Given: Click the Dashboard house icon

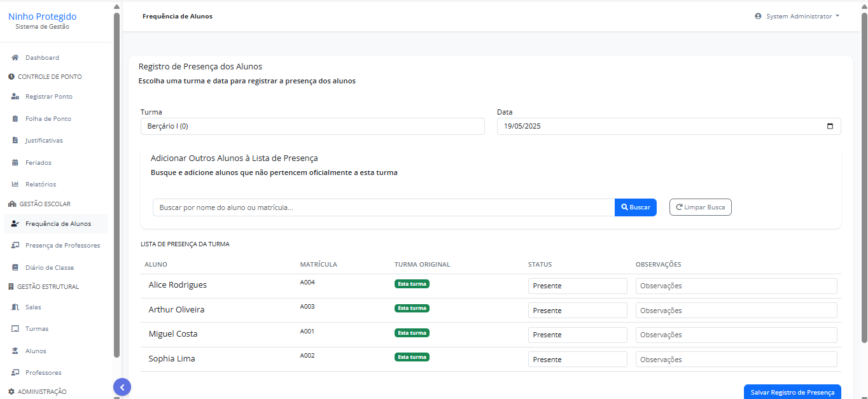Looking at the screenshot, I should click(x=15, y=58).
